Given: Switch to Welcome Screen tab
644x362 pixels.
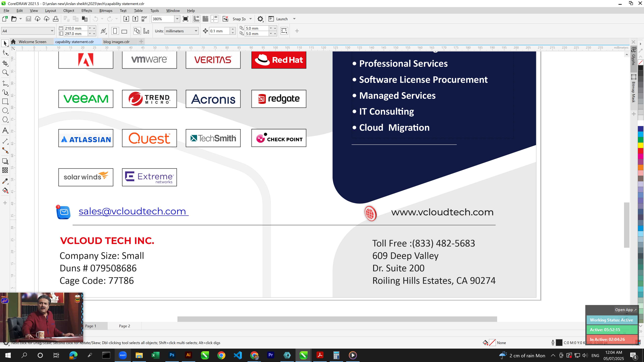Looking at the screenshot, I should (32, 42).
